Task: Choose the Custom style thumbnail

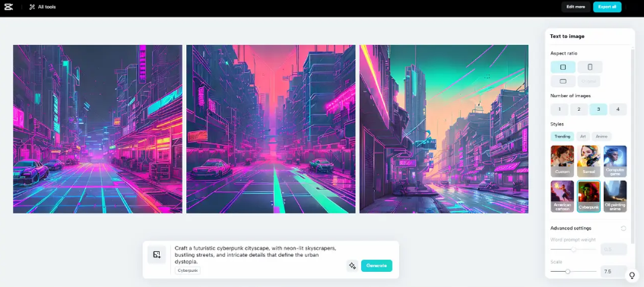Action: 563,161
